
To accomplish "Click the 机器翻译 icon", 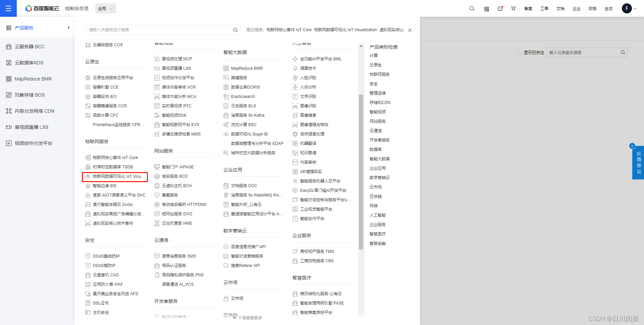I will [295, 144].
